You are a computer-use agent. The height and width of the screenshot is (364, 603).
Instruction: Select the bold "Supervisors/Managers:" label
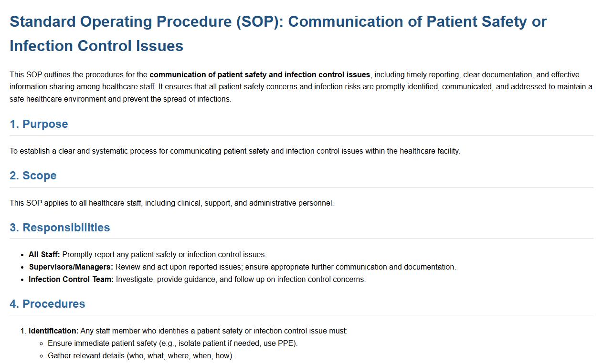tap(71, 267)
